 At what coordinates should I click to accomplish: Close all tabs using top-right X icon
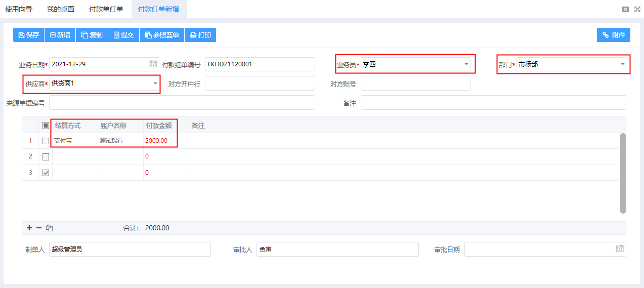pyautogui.click(x=626, y=9)
